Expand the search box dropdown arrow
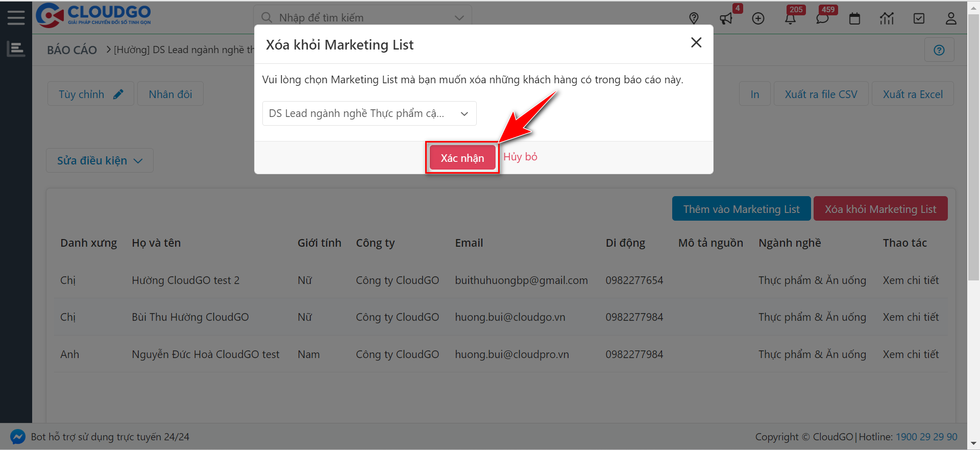Viewport: 980px width, 450px height. [459, 18]
